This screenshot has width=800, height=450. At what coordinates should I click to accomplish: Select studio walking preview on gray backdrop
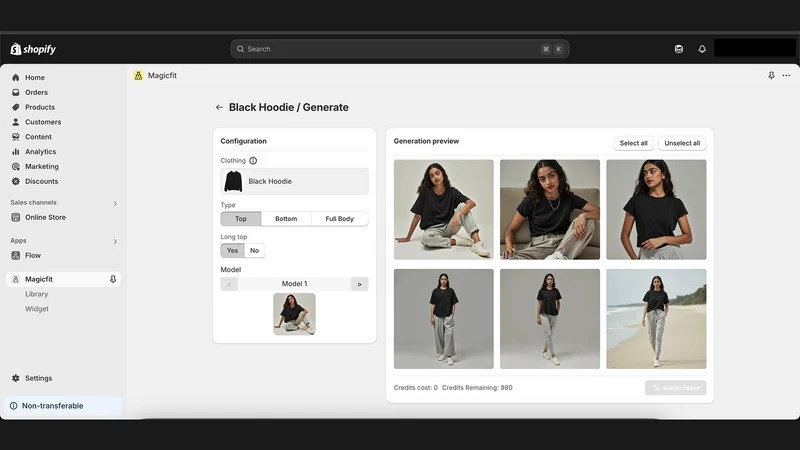click(550, 319)
